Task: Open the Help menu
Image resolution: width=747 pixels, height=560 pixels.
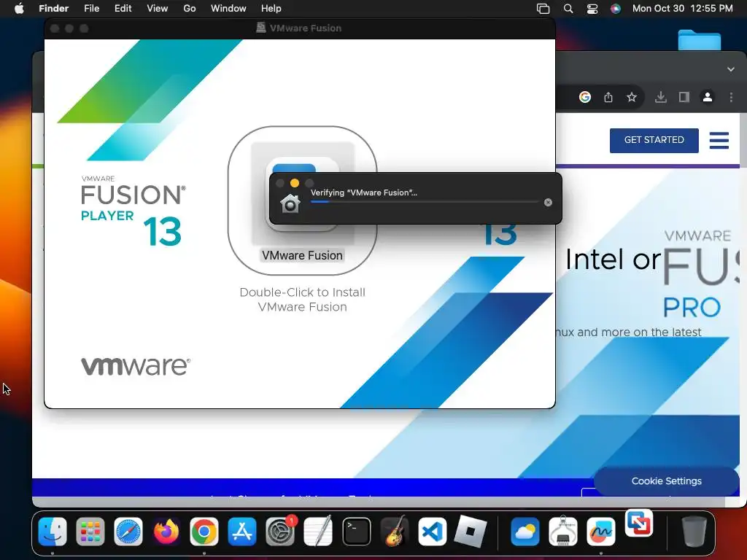Action: pyautogui.click(x=271, y=9)
